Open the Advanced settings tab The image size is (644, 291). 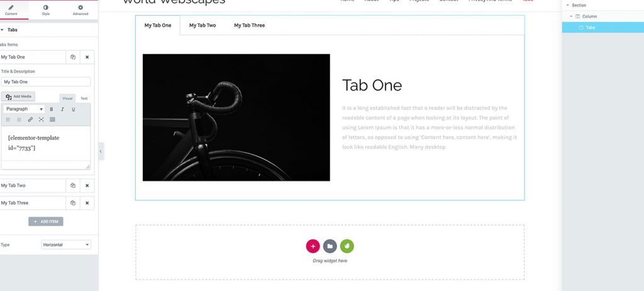[x=80, y=10]
